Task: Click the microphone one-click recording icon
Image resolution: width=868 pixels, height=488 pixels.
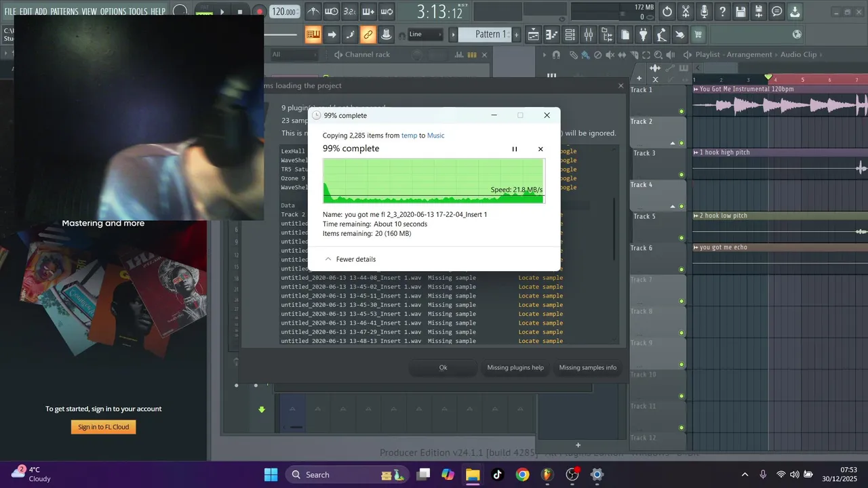Action: (705, 12)
